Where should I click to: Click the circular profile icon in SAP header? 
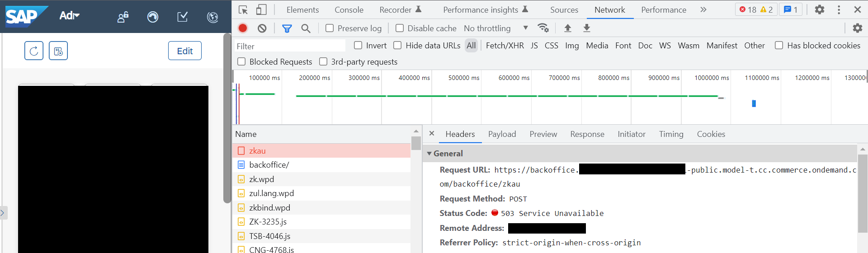pyautogui.click(x=153, y=17)
